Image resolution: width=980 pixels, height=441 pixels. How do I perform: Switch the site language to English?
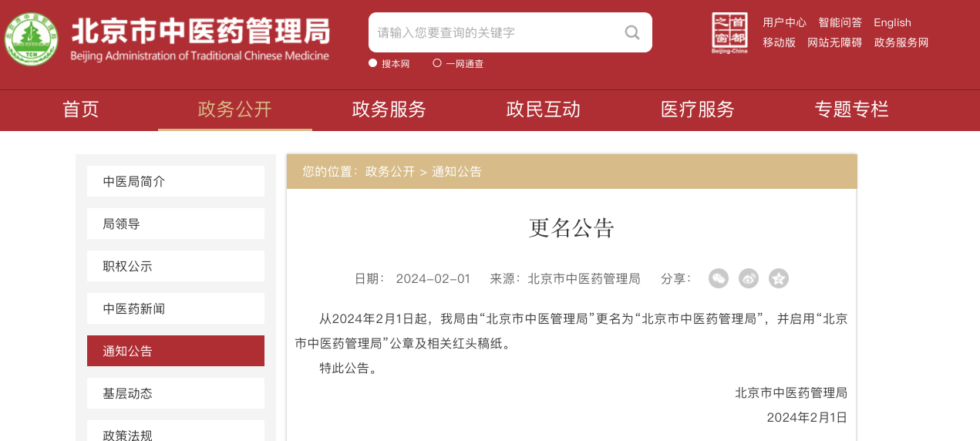(892, 22)
